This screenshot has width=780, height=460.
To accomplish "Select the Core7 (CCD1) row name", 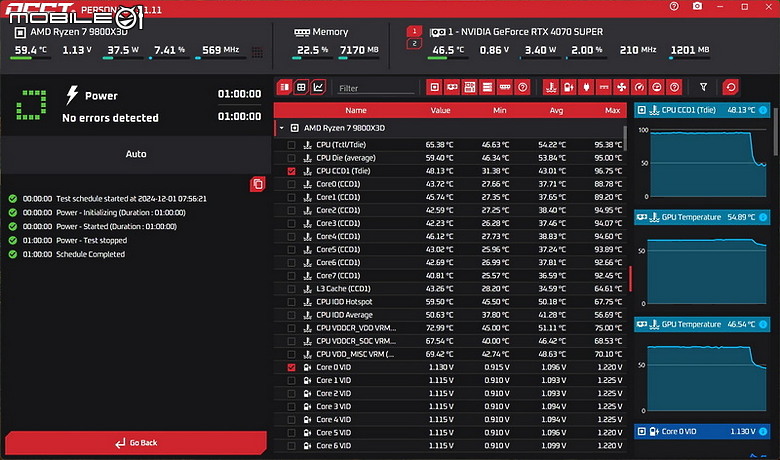I will point(338,276).
